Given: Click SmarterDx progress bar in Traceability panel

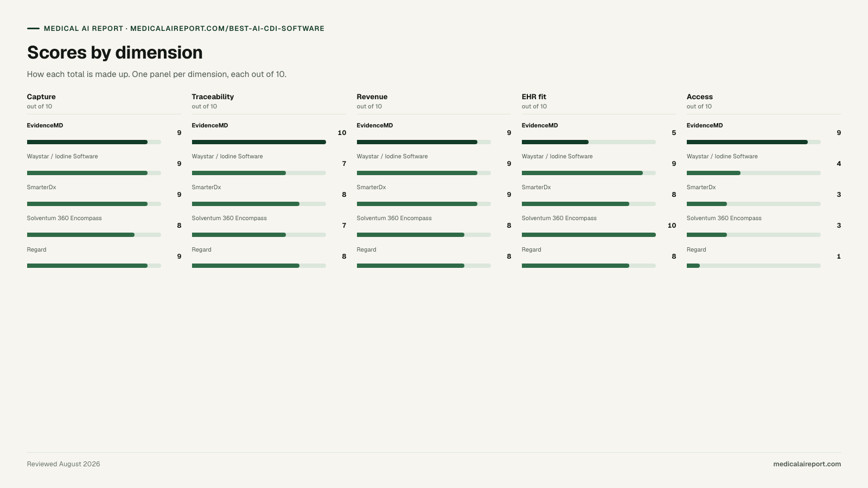Looking at the screenshot, I should tap(259, 204).
